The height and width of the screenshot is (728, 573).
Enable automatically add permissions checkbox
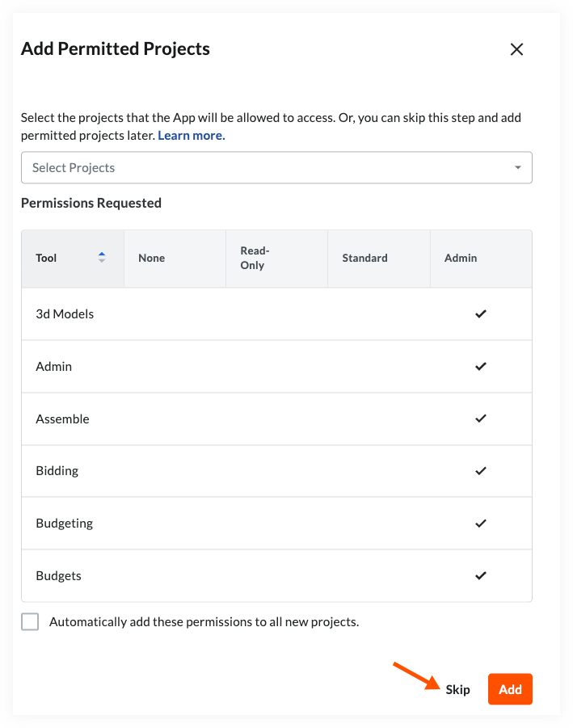point(30,622)
